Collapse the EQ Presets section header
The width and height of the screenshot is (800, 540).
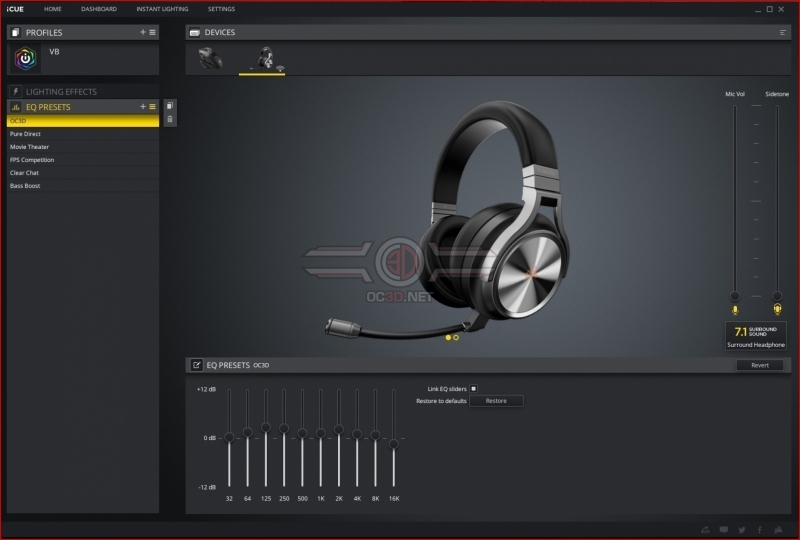(83, 107)
